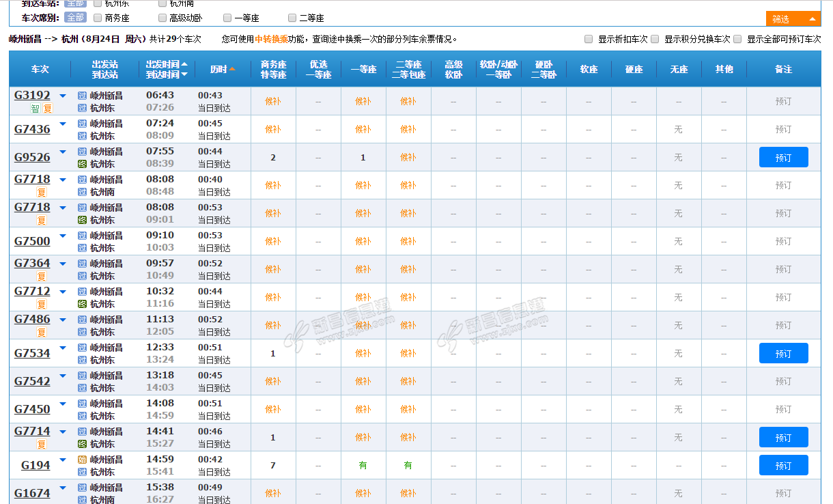
Task: Select 全部 for 车次席别 filter
Action: 76,18
